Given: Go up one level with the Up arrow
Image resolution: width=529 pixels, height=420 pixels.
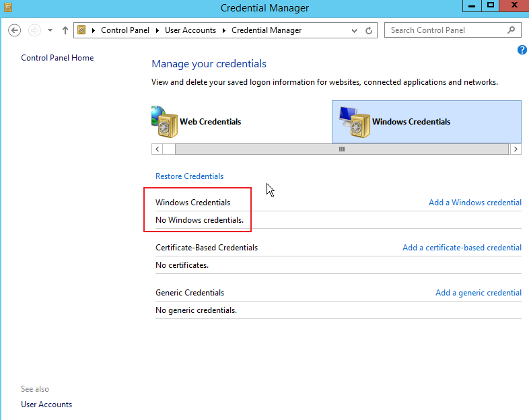Looking at the screenshot, I should pyautogui.click(x=65, y=30).
